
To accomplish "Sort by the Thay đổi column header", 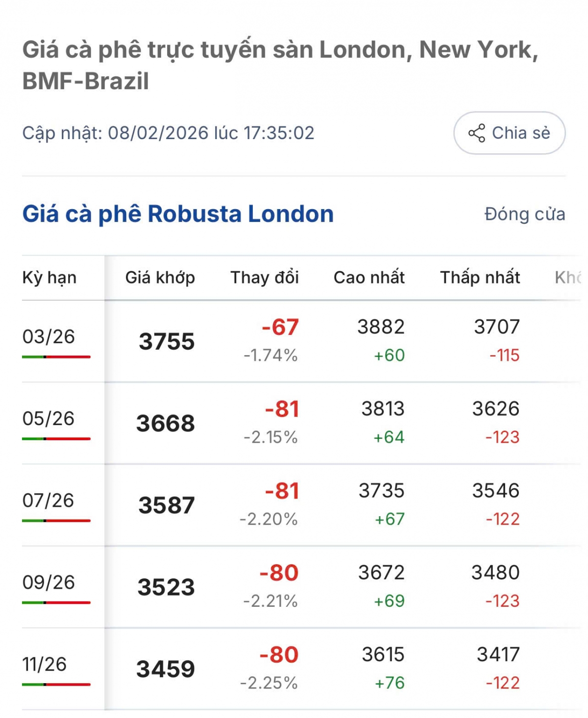I will (x=265, y=278).
